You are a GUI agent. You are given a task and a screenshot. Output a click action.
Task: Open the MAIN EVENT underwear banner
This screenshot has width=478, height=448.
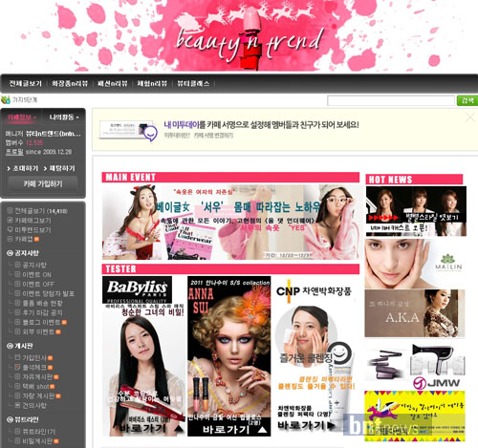(x=231, y=222)
